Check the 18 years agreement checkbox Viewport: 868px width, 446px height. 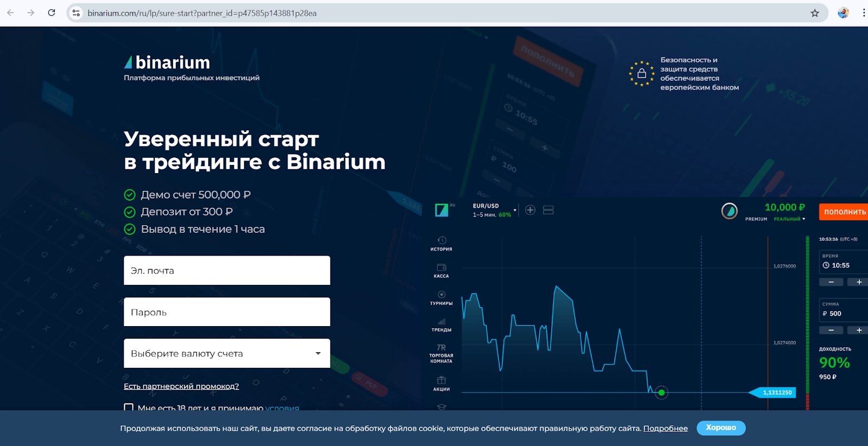pos(129,407)
